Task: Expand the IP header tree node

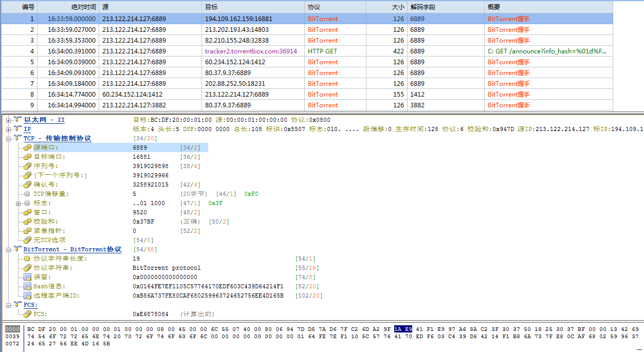Action: 9,129
